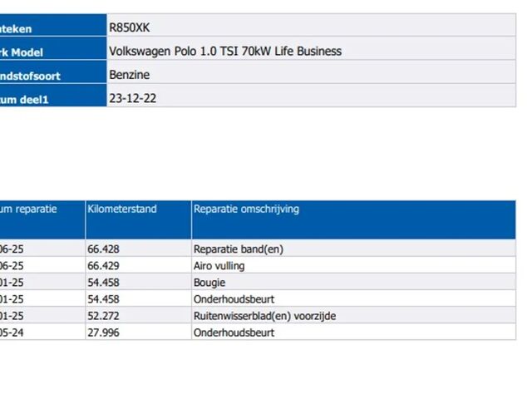Select the Bougie repair description
This screenshot has width=532, height=399.
(x=209, y=283)
